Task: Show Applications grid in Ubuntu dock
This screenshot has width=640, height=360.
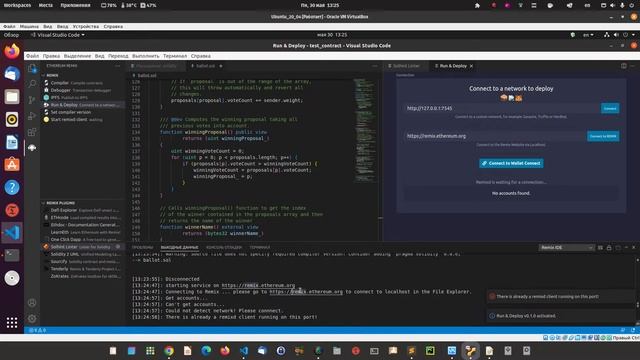Action: click(12, 322)
